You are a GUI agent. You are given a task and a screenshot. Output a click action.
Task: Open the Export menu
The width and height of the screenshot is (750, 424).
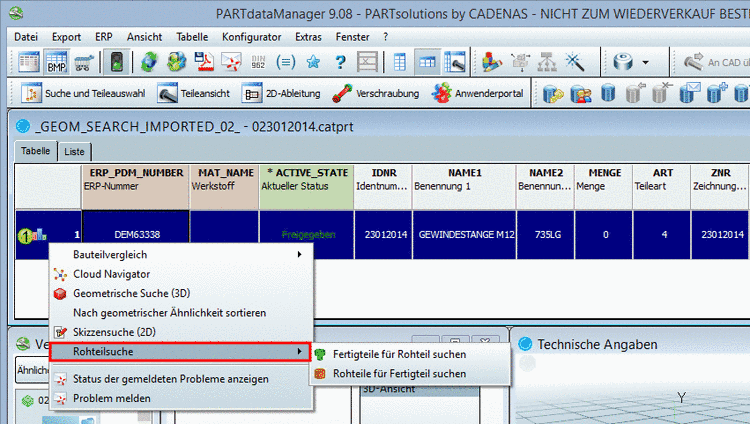pyautogui.click(x=66, y=37)
